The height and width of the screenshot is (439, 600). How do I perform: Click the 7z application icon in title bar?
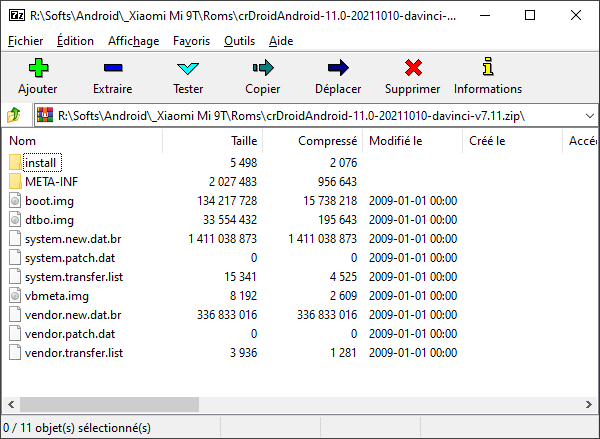point(16,15)
